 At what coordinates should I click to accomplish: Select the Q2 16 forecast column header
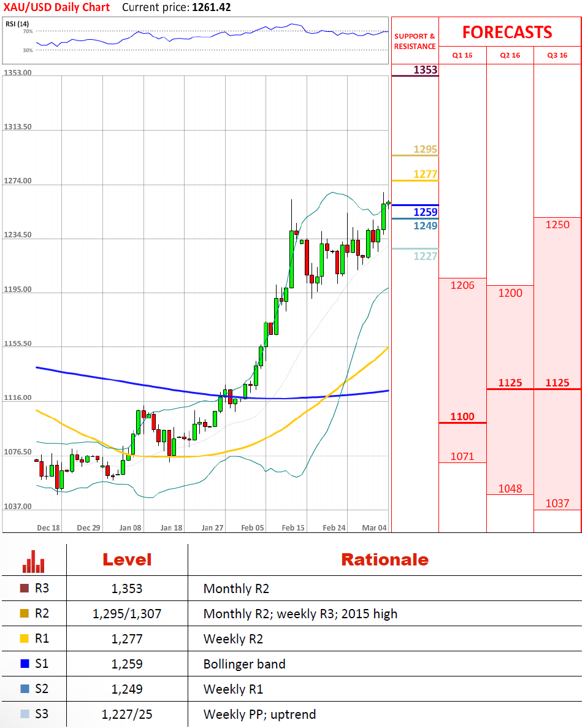click(510, 55)
